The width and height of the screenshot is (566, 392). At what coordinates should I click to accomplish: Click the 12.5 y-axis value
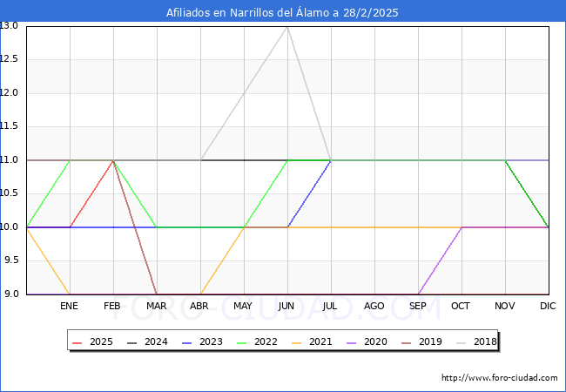coord(9,59)
